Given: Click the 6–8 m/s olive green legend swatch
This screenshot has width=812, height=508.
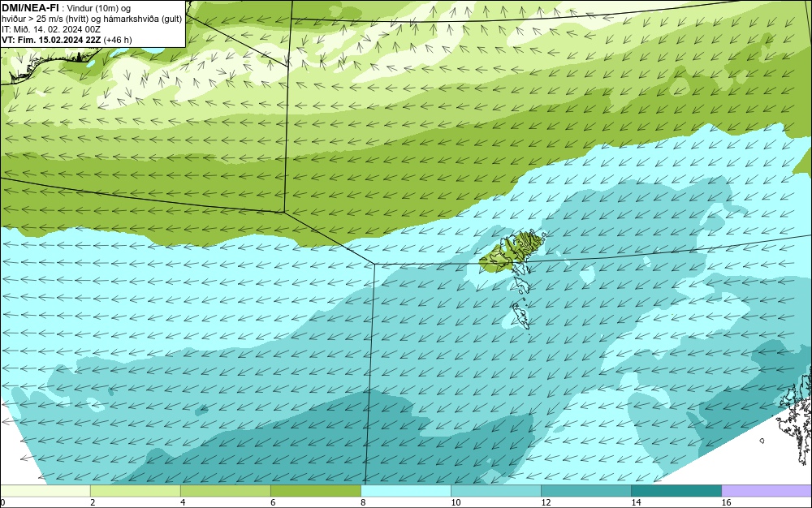Looking at the screenshot, I should tap(316, 490).
